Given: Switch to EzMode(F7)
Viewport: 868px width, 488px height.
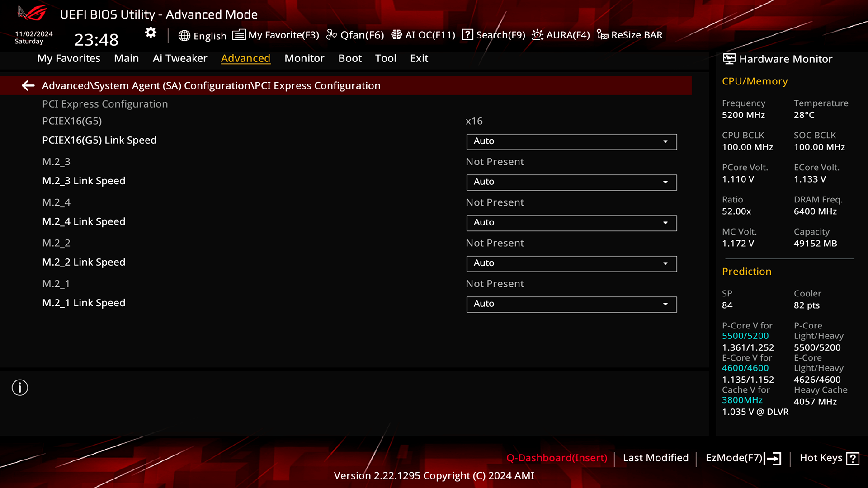Looking at the screenshot, I should point(743,458).
